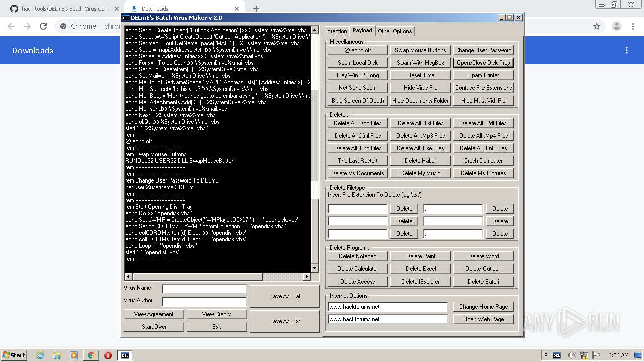Click the taskbar clock 6:56 AM
The image size is (644, 362).
pyautogui.click(x=618, y=355)
